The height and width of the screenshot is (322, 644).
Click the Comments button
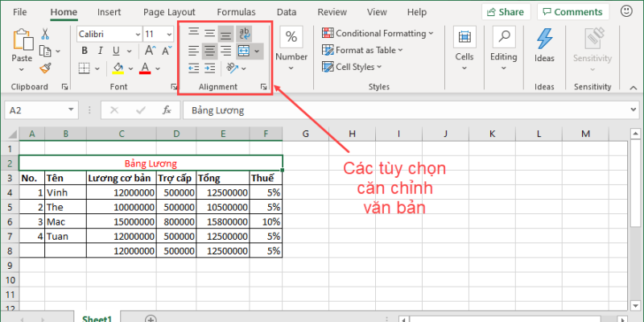(572, 12)
